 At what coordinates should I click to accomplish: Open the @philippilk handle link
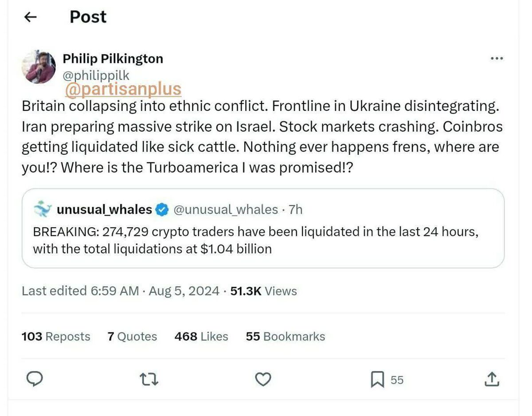coord(96,75)
